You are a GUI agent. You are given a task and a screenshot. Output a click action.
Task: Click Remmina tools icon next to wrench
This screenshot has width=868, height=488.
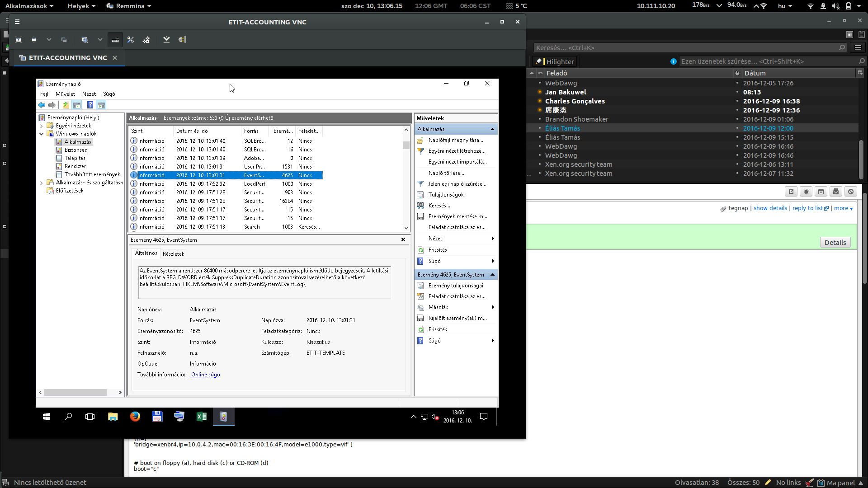click(x=146, y=40)
